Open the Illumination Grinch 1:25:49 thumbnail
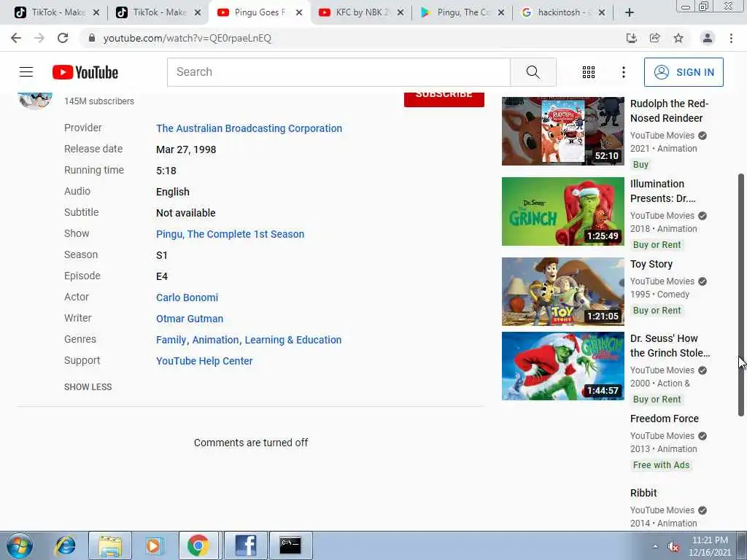747x560 pixels. (x=562, y=211)
